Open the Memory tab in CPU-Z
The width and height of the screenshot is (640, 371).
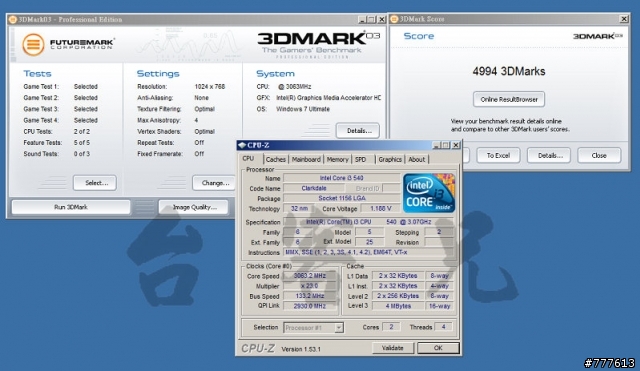(x=338, y=160)
